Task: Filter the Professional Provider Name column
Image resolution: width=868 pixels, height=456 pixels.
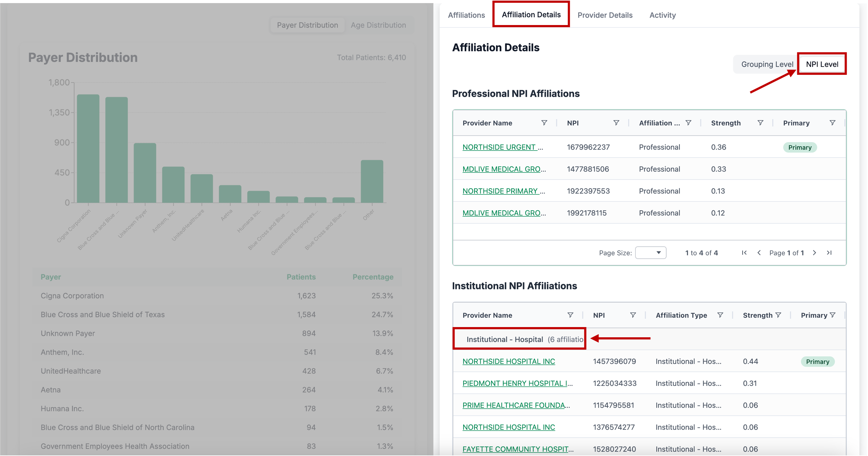Action: point(544,123)
